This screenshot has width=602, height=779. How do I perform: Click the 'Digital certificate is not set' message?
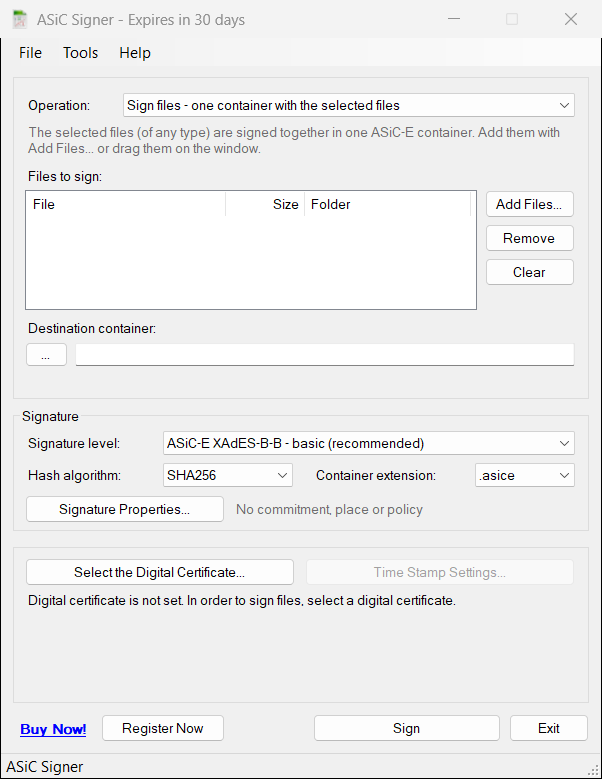click(241, 601)
